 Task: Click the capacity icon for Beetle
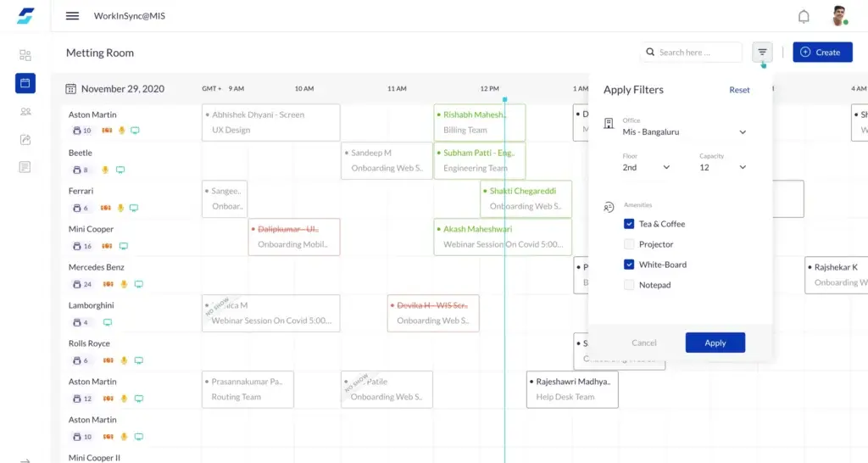point(77,170)
